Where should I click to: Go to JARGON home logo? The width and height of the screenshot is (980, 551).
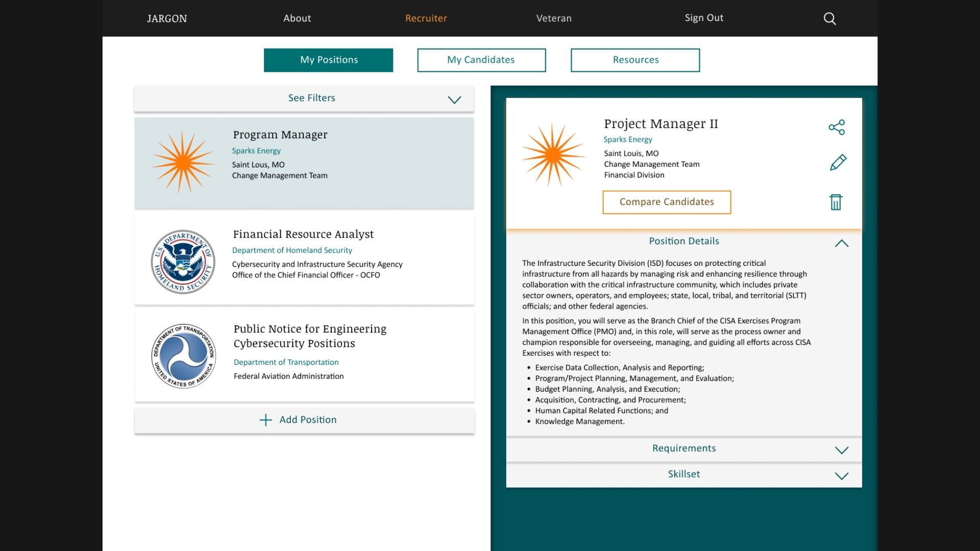(167, 19)
